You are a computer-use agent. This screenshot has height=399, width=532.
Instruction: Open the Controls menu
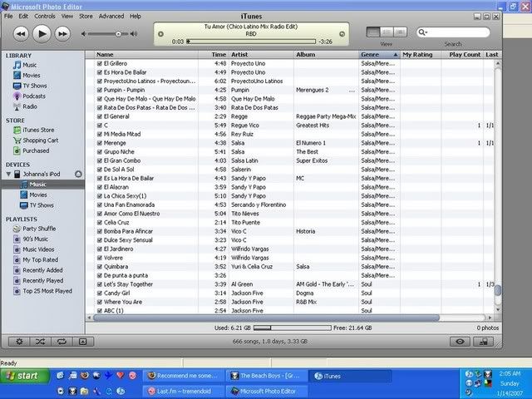point(45,16)
